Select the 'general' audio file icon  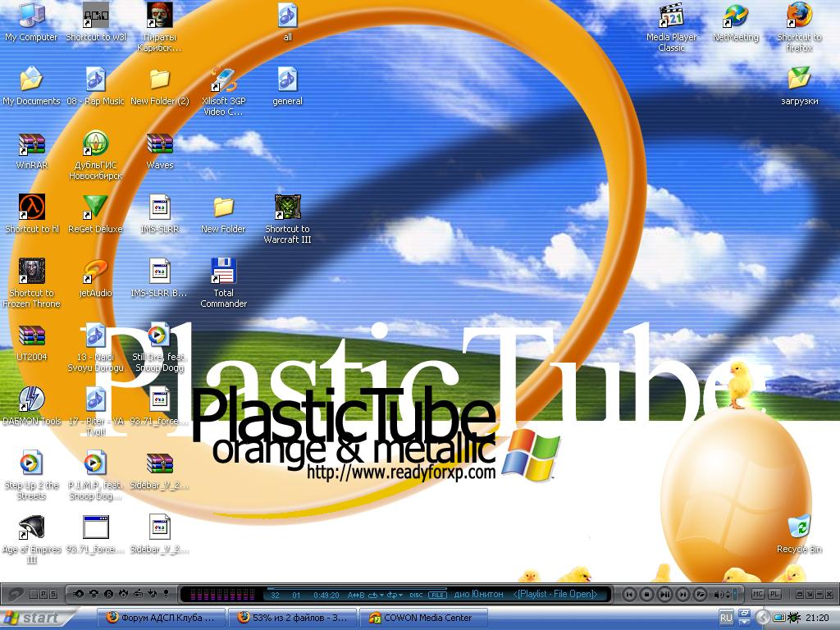(x=288, y=85)
